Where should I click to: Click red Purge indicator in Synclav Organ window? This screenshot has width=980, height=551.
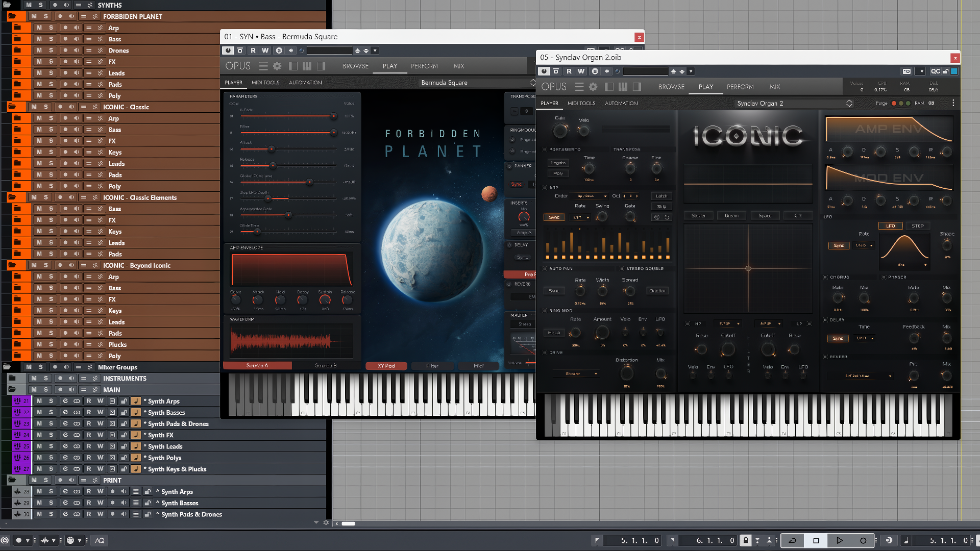point(894,103)
